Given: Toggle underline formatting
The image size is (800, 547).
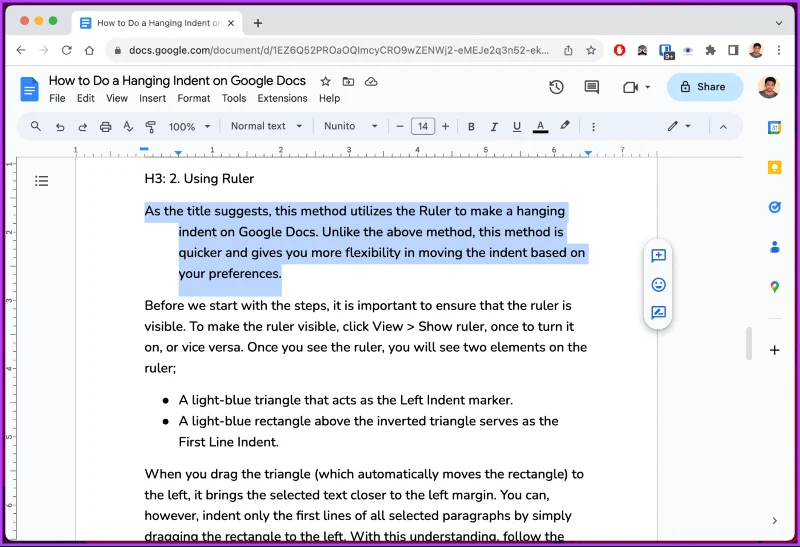Looking at the screenshot, I should click(x=517, y=127).
